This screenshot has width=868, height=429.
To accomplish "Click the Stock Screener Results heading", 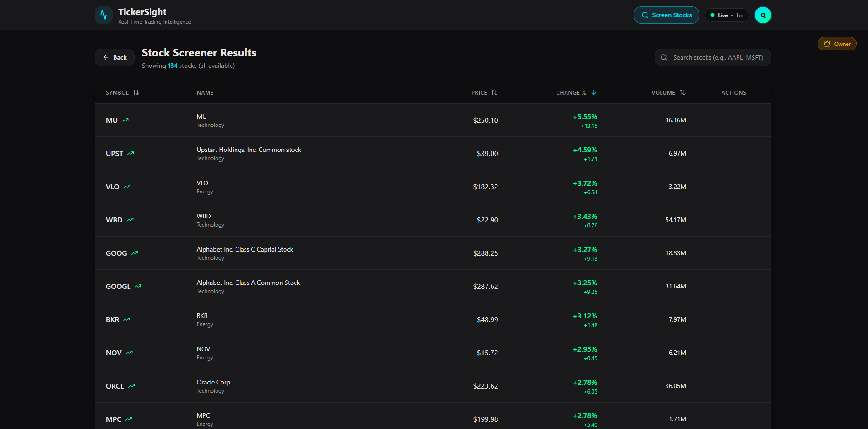I will point(199,53).
